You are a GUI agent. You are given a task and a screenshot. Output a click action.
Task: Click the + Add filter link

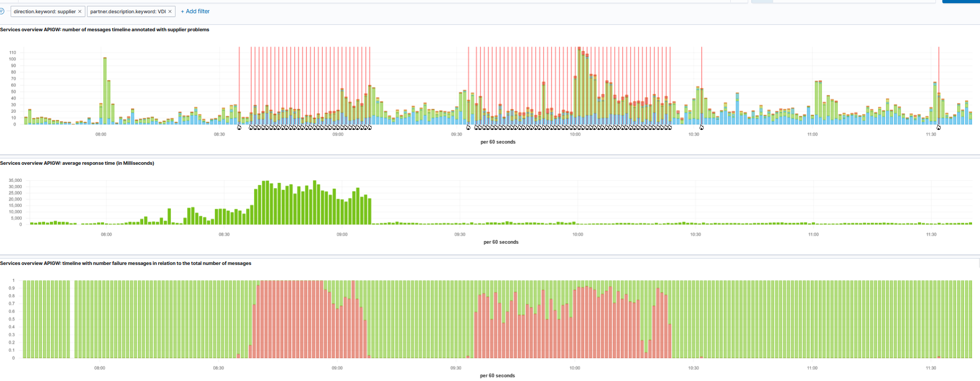coord(195,11)
